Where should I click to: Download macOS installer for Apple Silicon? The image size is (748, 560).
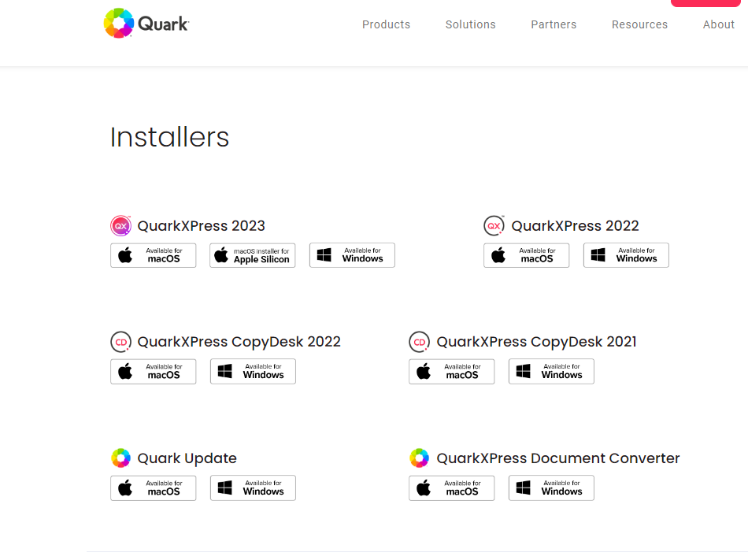(252, 255)
